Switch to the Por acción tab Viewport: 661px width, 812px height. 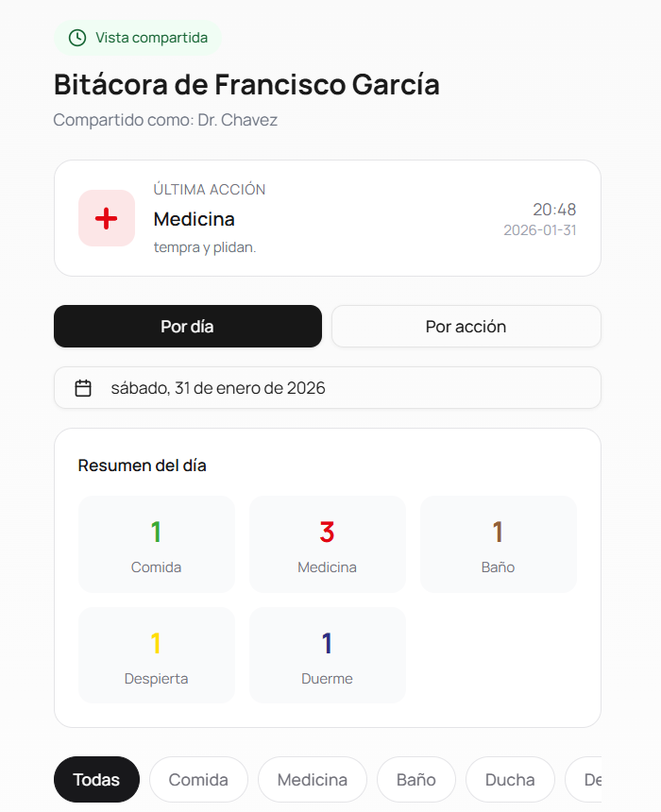click(466, 327)
